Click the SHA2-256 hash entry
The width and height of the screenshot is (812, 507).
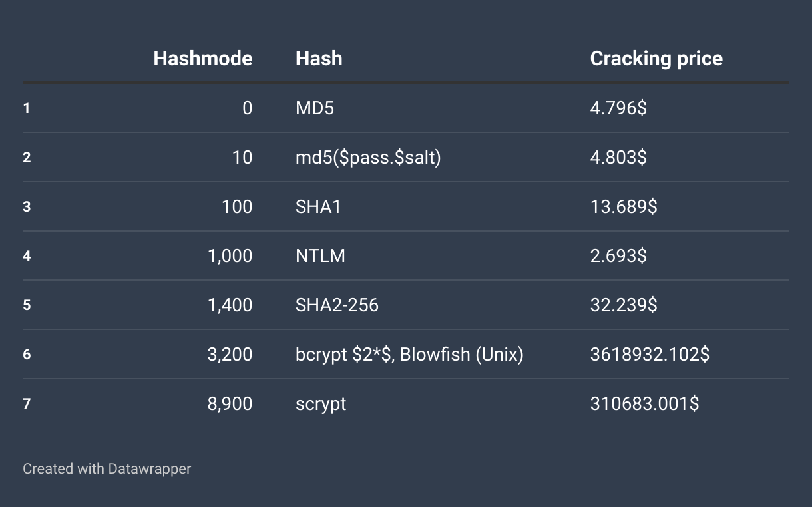point(337,305)
